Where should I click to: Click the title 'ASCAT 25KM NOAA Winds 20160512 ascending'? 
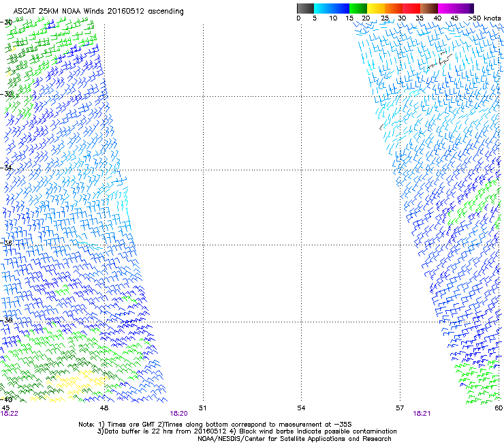pos(98,11)
